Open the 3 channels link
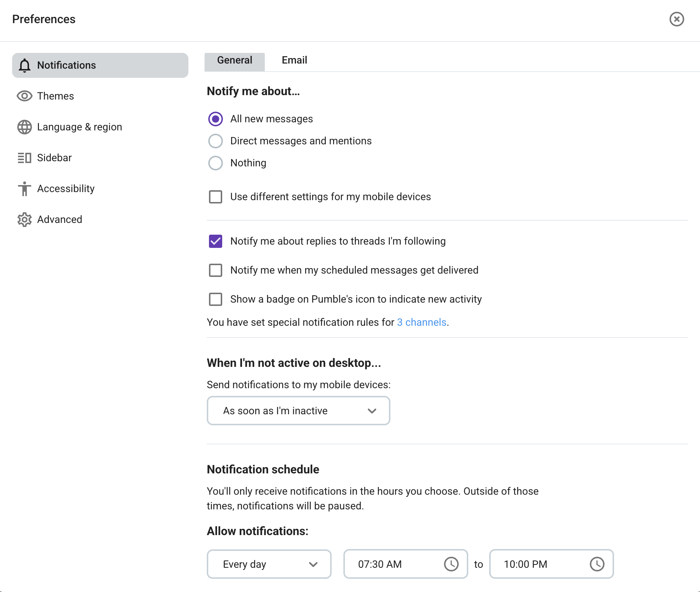700x592 pixels. (x=422, y=322)
